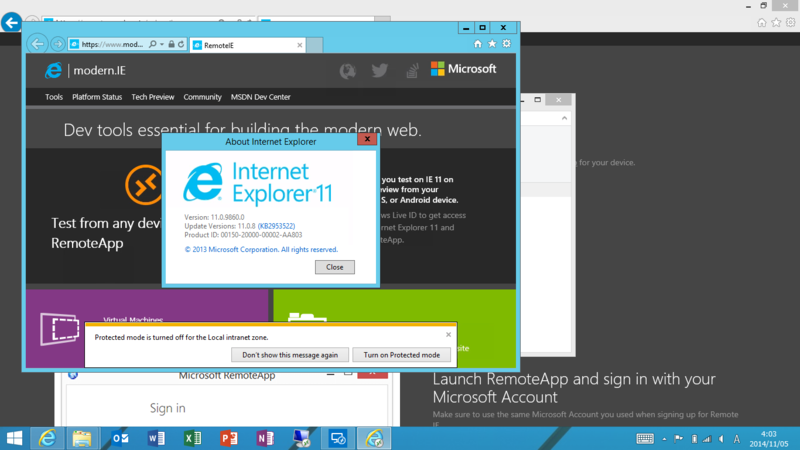
Task: Open Community menu item
Action: (x=203, y=97)
